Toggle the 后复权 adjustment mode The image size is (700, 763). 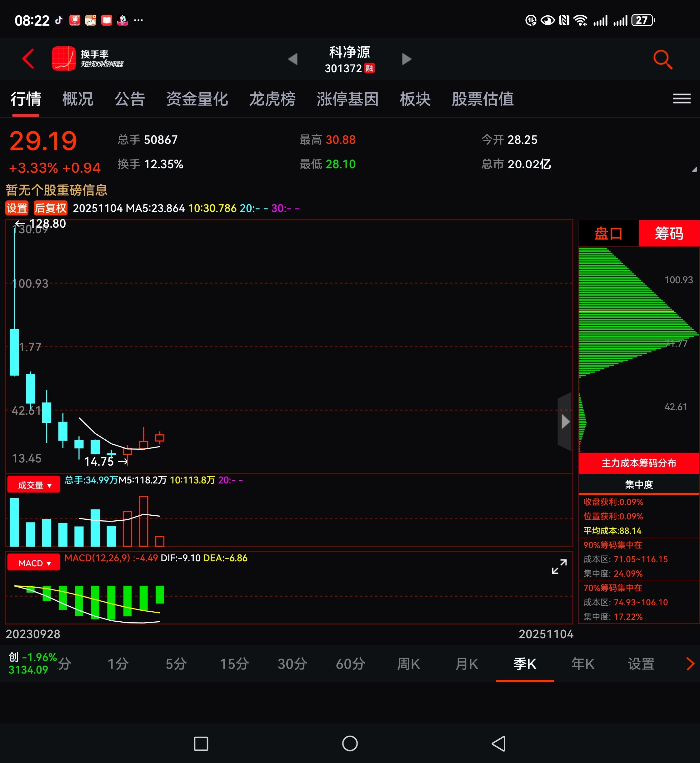tap(50, 208)
